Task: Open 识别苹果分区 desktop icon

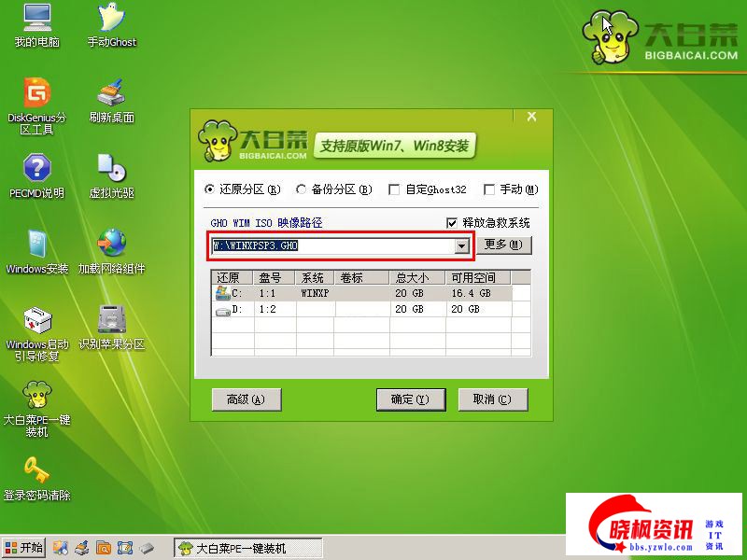Action: click(x=111, y=320)
